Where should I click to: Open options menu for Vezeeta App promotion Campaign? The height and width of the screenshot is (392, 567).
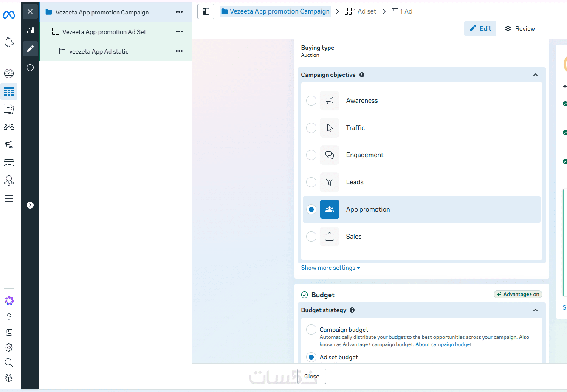tap(179, 12)
